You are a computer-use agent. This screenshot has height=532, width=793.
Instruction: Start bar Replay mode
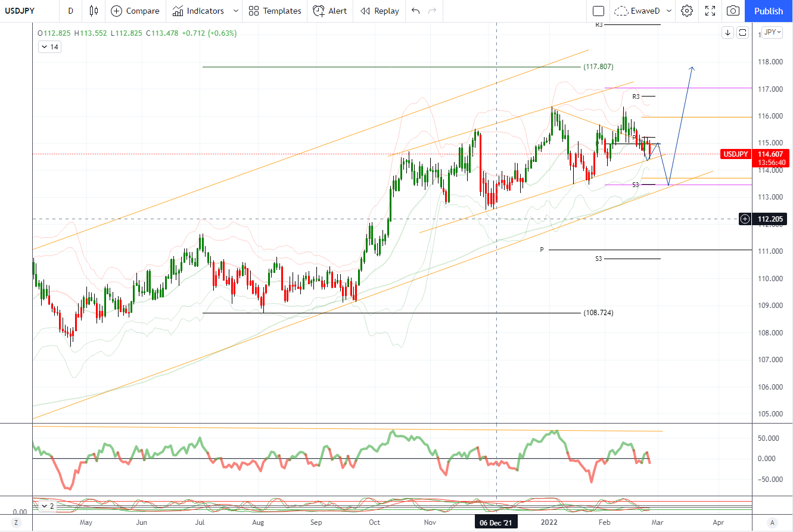pyautogui.click(x=380, y=11)
